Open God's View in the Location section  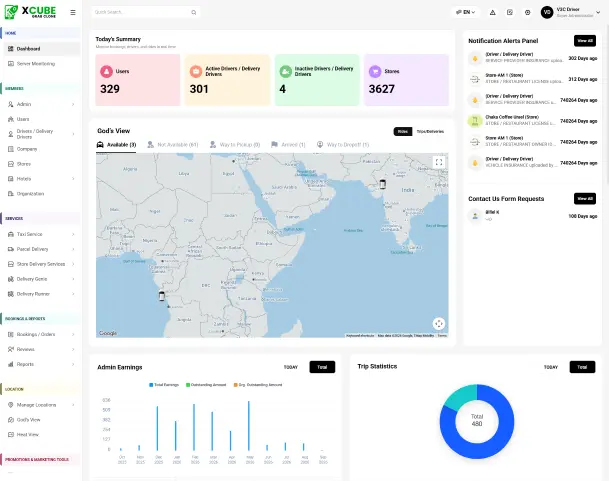coord(42,420)
